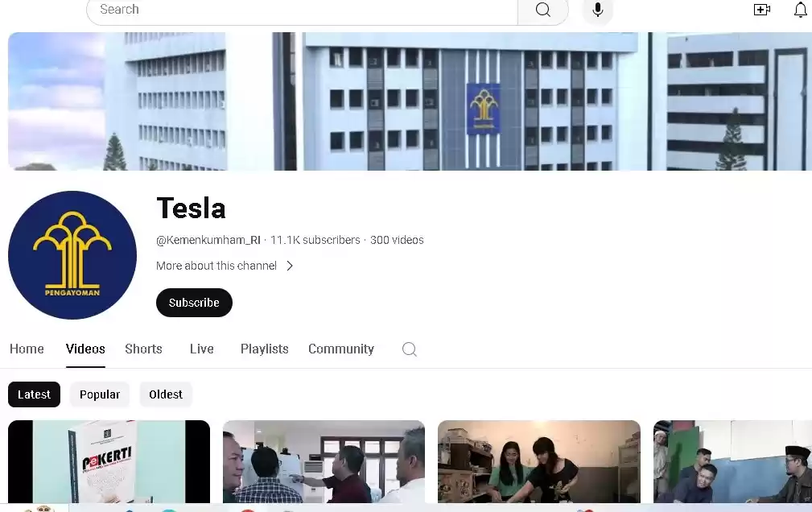
Task: Switch to the Home tab
Action: pos(27,349)
